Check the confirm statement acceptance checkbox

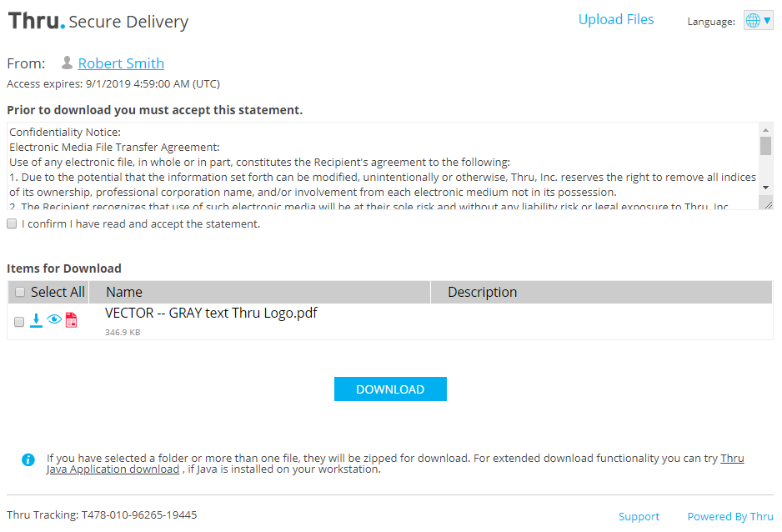pyautogui.click(x=12, y=224)
